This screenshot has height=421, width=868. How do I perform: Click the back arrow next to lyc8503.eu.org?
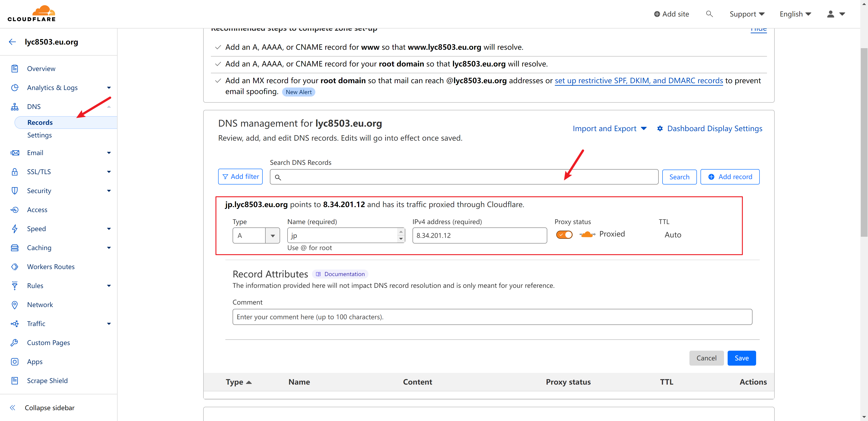pyautogui.click(x=12, y=42)
